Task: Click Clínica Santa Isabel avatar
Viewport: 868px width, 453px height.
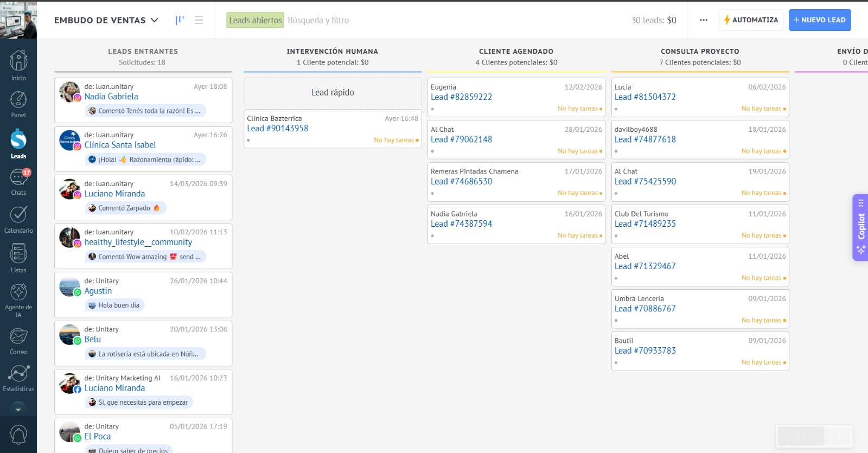Action: pos(70,140)
